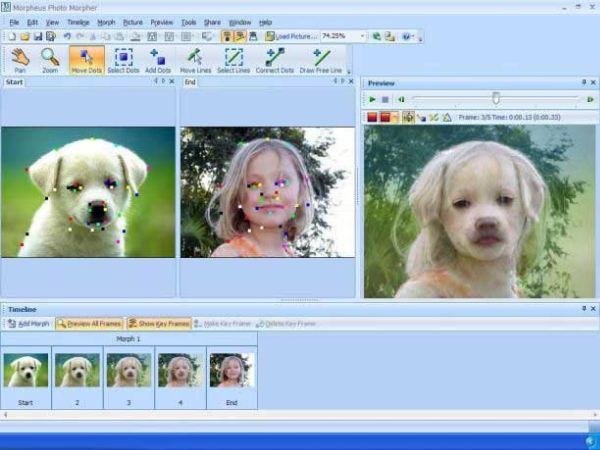The width and height of the screenshot is (600, 450).
Task: Toggle the first highlighted dots display button
Action: pyautogui.click(x=227, y=36)
